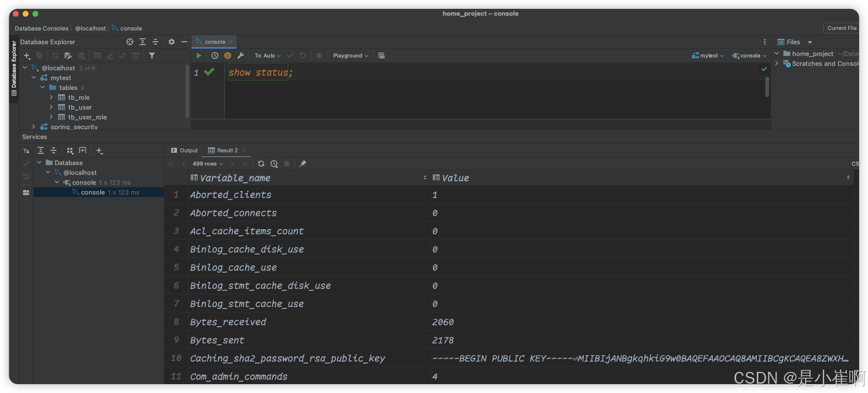
Task: Reload the result page with refresh icon
Action: [x=261, y=164]
